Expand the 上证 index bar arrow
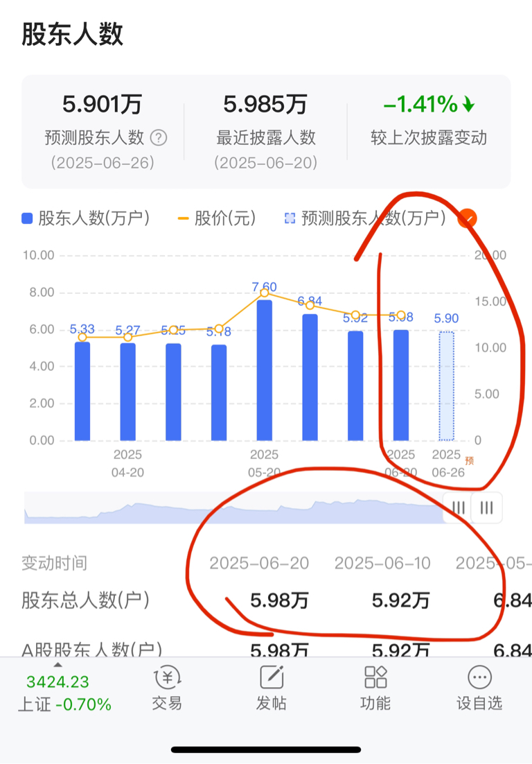Image resolution: width=532 pixels, height=764 pixels. click(58, 665)
